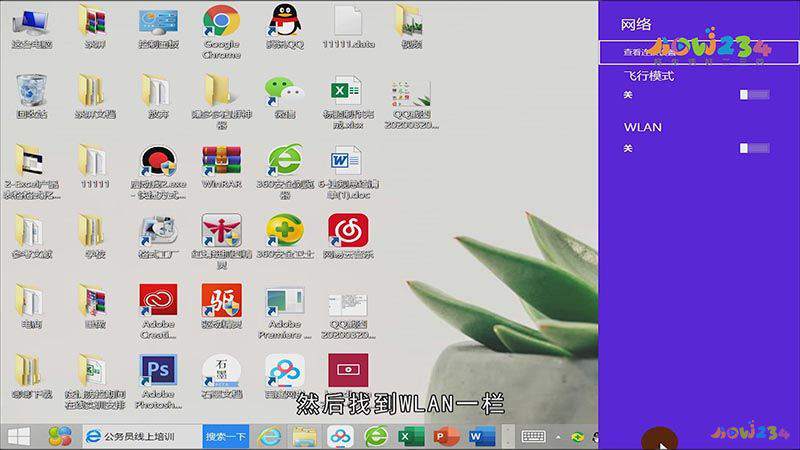Launch 360 browser from the desktop
This screenshot has width=800, height=450.
pos(285,162)
